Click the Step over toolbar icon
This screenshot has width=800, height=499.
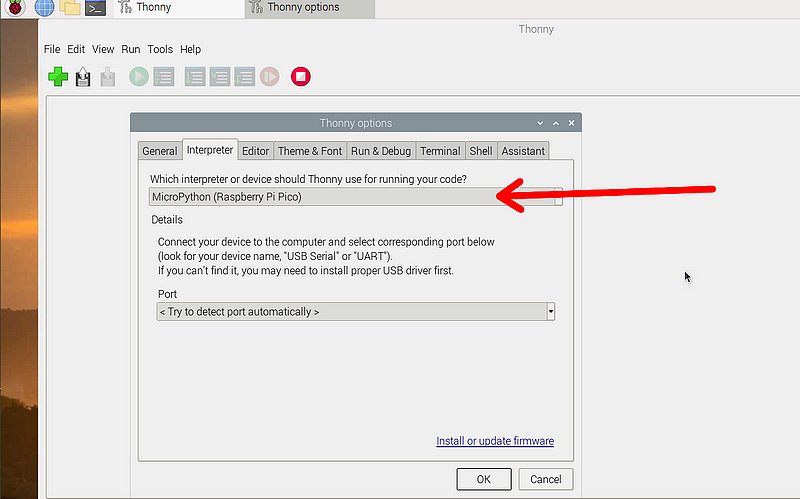tap(195, 77)
